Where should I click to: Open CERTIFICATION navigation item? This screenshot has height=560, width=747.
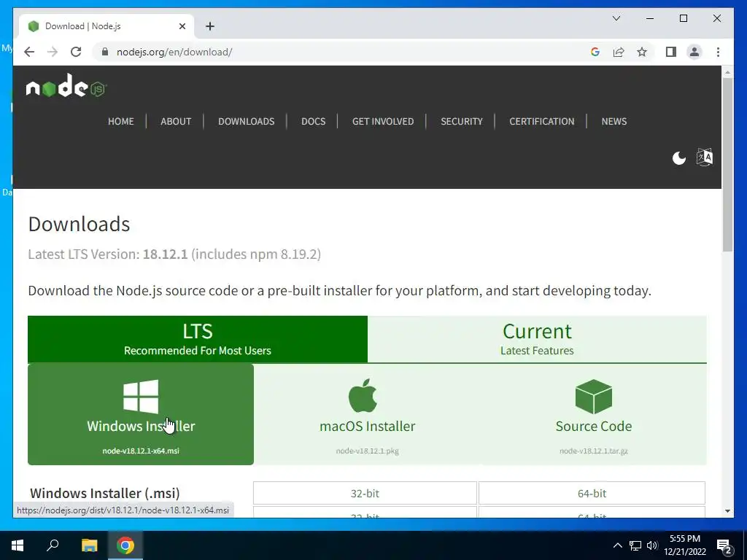542,122
